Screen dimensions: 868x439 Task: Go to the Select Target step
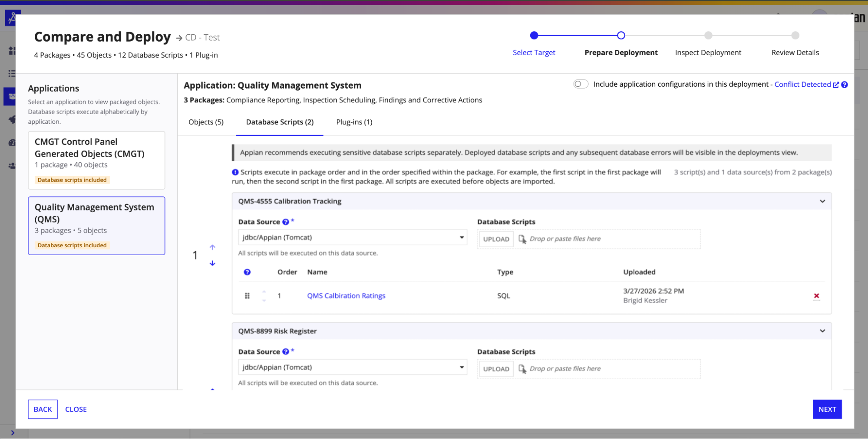click(534, 52)
